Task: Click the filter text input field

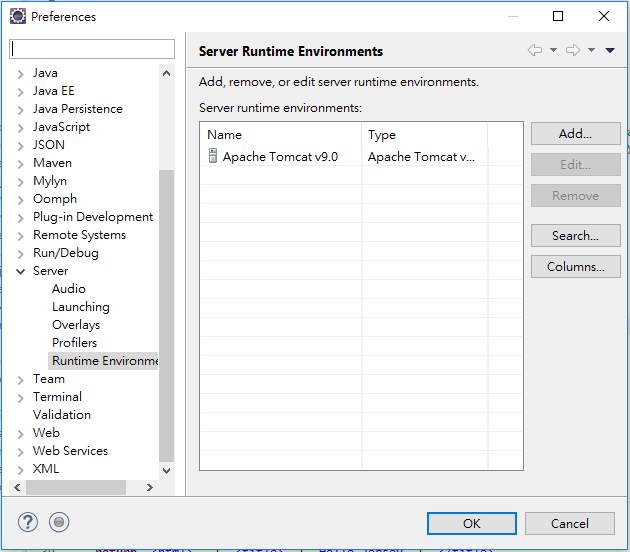Action: 92,49
